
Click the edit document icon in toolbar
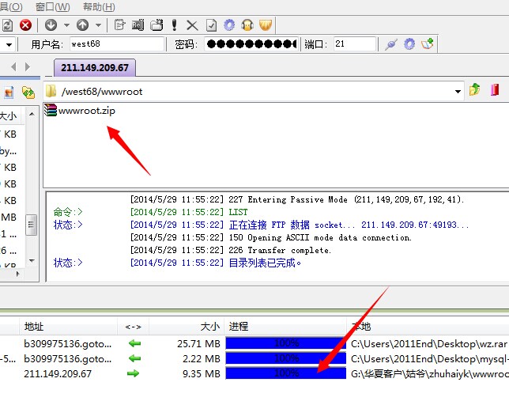tap(120, 25)
